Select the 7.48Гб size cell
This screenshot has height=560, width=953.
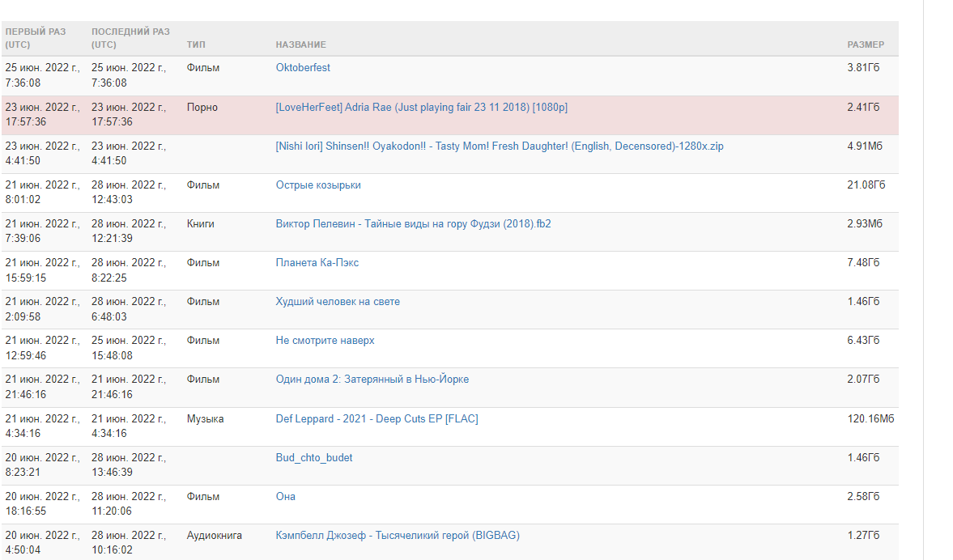point(863,262)
